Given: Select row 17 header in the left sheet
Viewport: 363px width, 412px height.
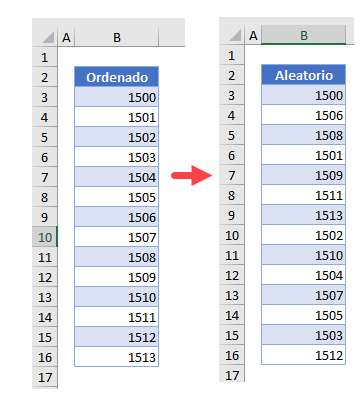Looking at the screenshot, I should click(45, 377).
